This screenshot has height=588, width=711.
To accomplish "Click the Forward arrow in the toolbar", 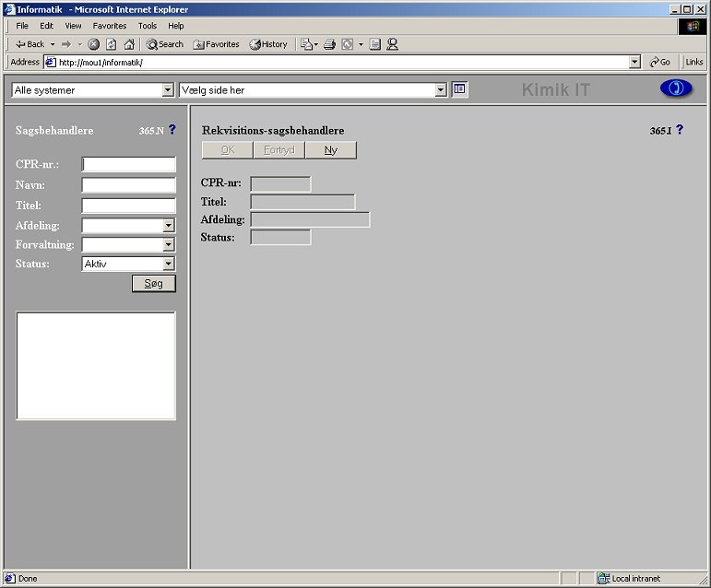I will [x=66, y=44].
